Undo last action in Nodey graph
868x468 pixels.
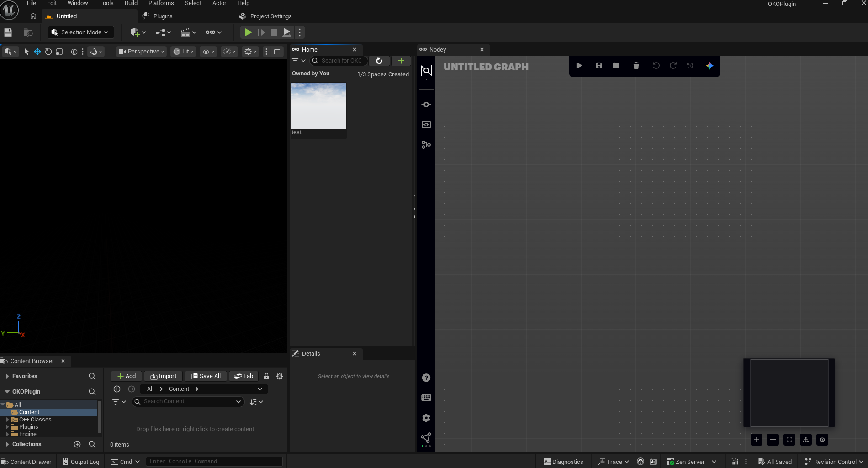coord(656,66)
